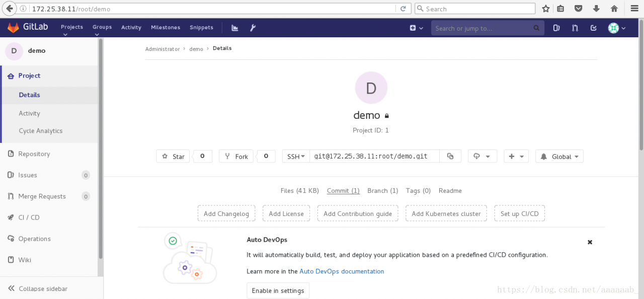Image resolution: width=644 pixels, height=299 pixels.
Task: Open the Global notification setting dropdown
Action: [559, 157]
